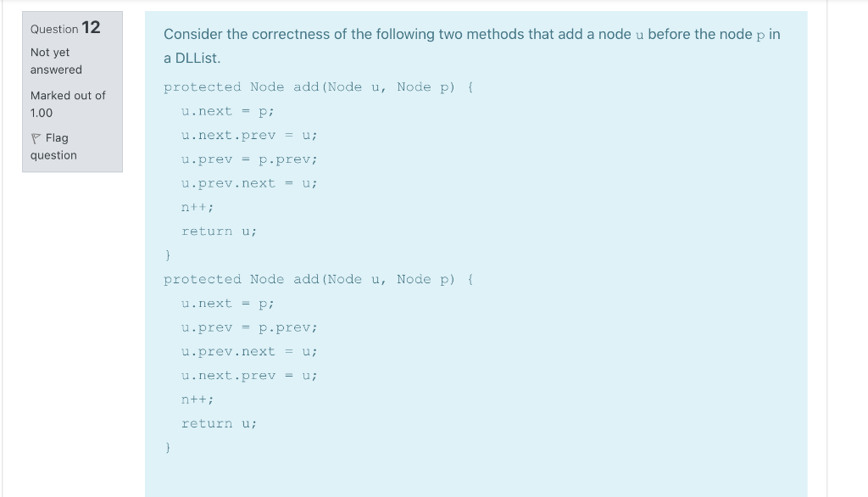Click u.next.prev = u in second method
This screenshot has width=868, height=497.
click(249, 375)
